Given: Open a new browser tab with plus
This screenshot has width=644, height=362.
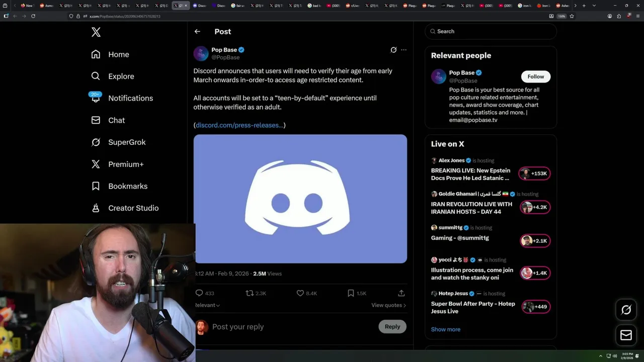Looking at the screenshot, I should tap(584, 6).
